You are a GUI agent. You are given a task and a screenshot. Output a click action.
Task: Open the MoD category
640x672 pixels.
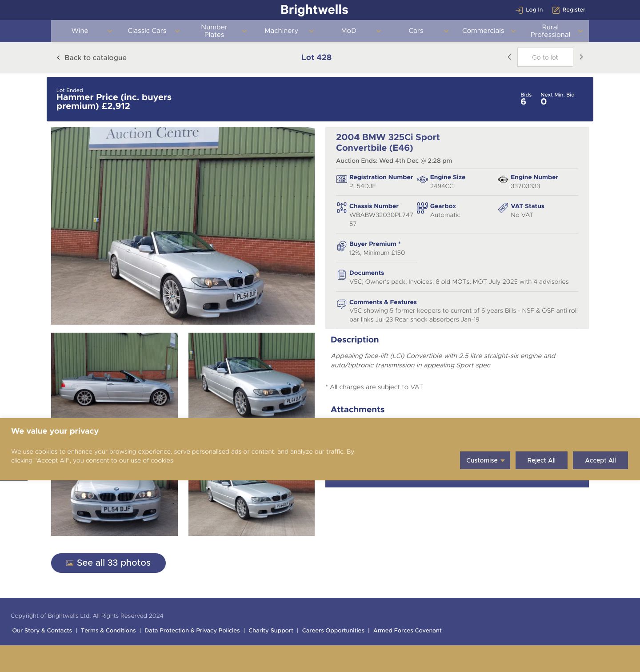pyautogui.click(x=348, y=31)
